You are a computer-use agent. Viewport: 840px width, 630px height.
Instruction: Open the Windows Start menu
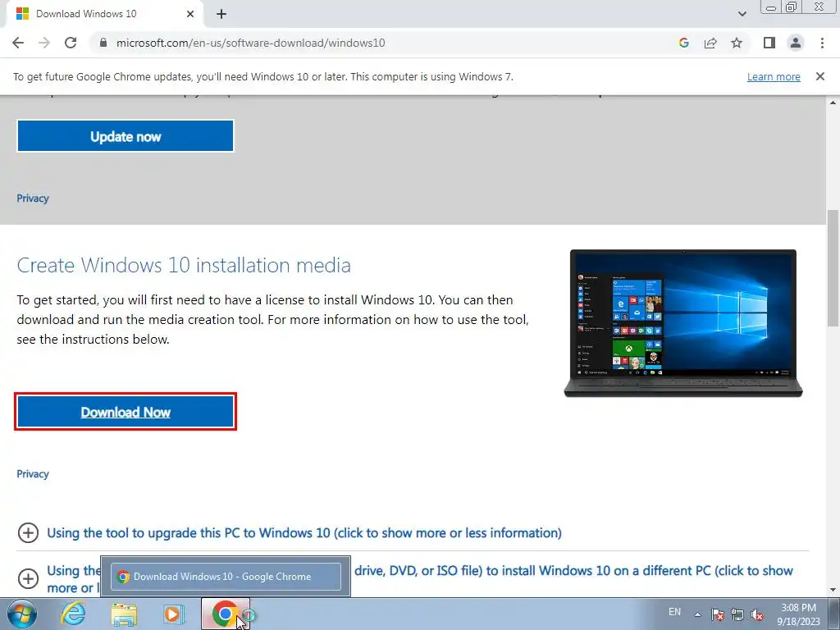tap(22, 614)
